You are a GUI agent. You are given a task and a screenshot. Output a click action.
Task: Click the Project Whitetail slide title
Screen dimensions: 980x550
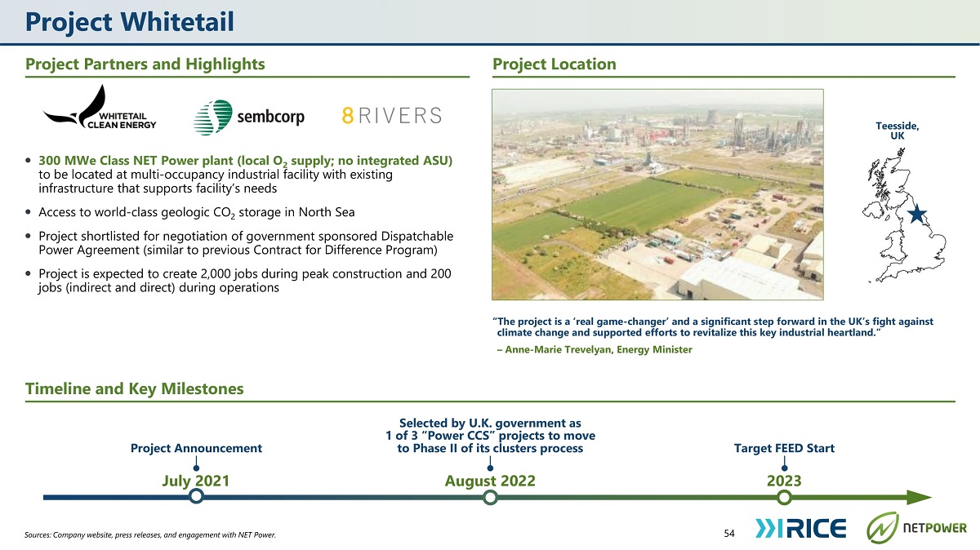(x=130, y=20)
